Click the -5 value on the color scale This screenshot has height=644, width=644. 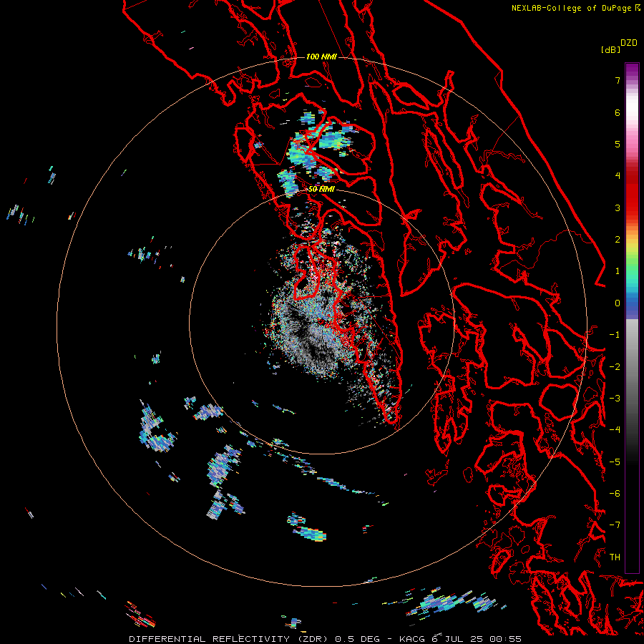click(x=615, y=462)
